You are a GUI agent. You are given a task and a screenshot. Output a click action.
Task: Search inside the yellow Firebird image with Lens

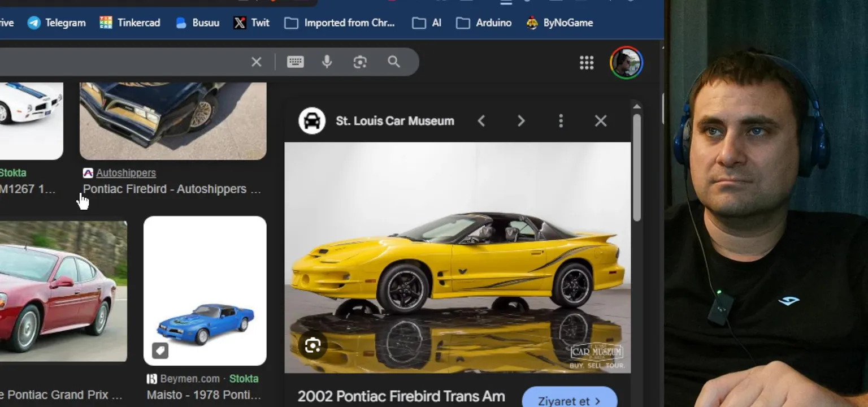click(313, 345)
